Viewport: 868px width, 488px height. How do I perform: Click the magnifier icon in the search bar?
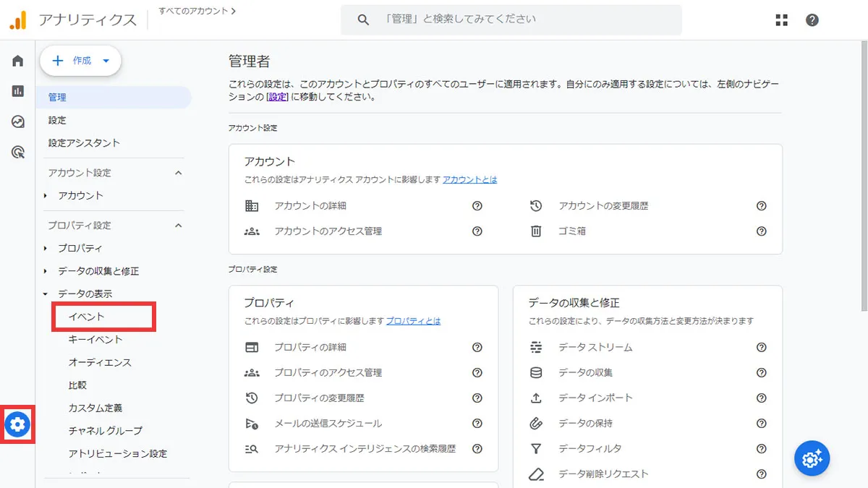[x=362, y=20]
